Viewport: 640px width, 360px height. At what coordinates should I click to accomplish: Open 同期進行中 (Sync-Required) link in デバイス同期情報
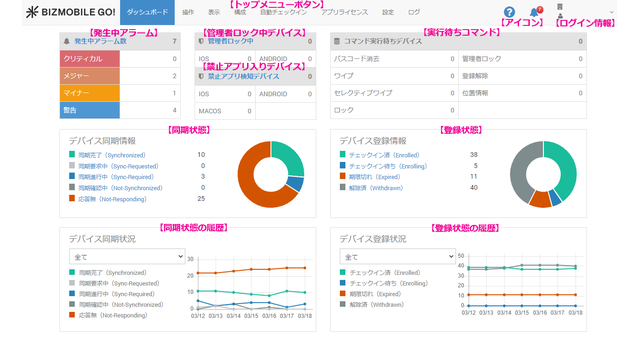pyautogui.click(x=116, y=177)
